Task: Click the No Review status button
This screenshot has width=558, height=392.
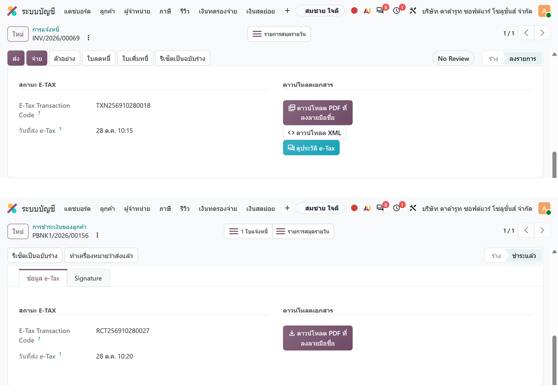Action: 453,59
